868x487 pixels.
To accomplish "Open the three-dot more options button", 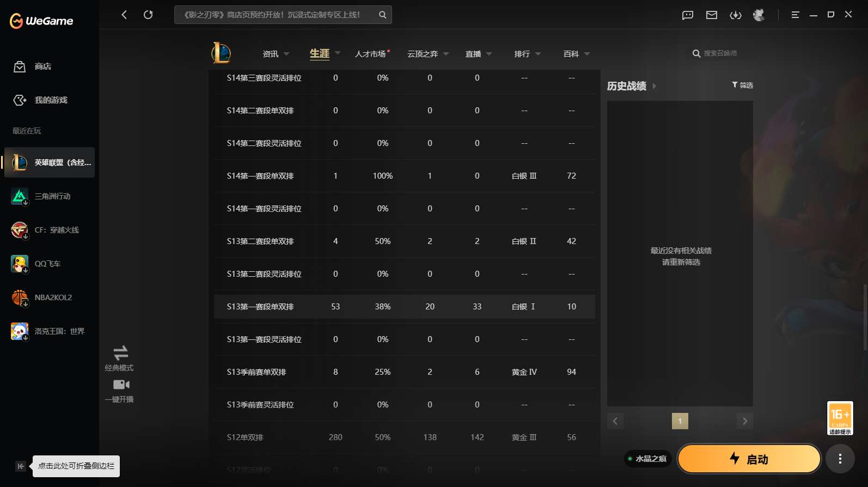I will pyautogui.click(x=840, y=459).
